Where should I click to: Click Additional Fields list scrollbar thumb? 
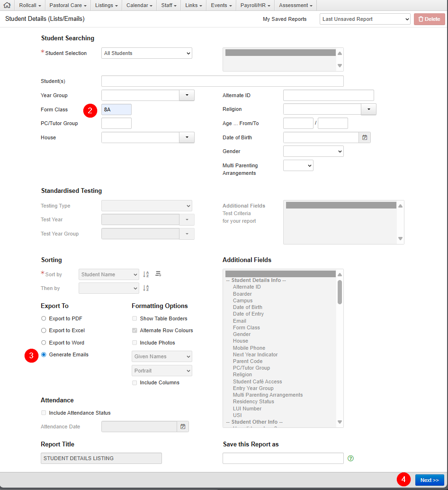tap(340, 292)
